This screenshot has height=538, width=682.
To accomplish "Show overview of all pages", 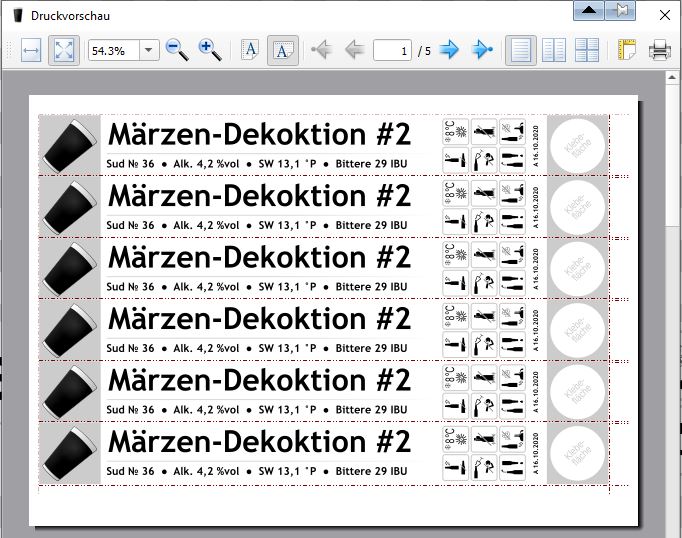I will coord(586,50).
